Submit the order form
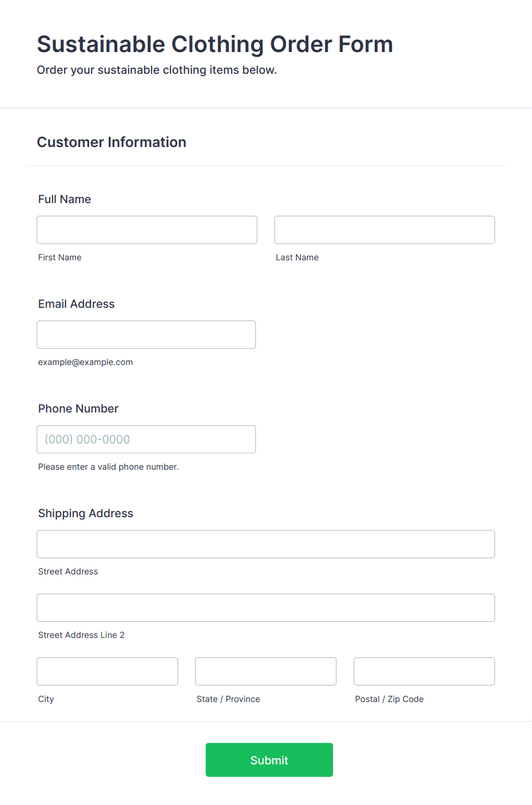 [x=269, y=760]
